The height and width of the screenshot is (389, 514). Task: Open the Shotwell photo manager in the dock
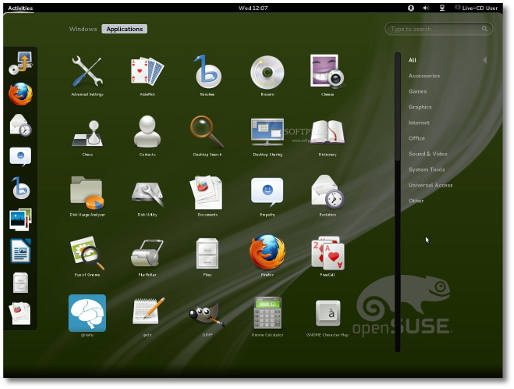(x=21, y=219)
